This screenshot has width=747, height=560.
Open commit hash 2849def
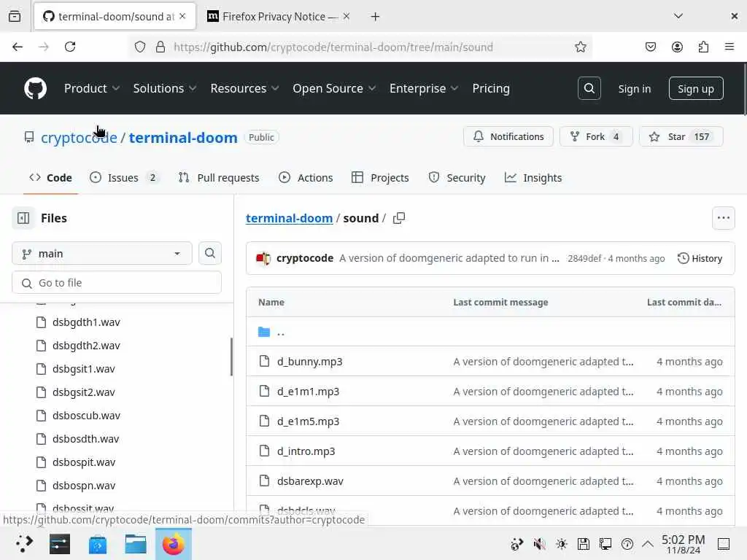pos(584,259)
